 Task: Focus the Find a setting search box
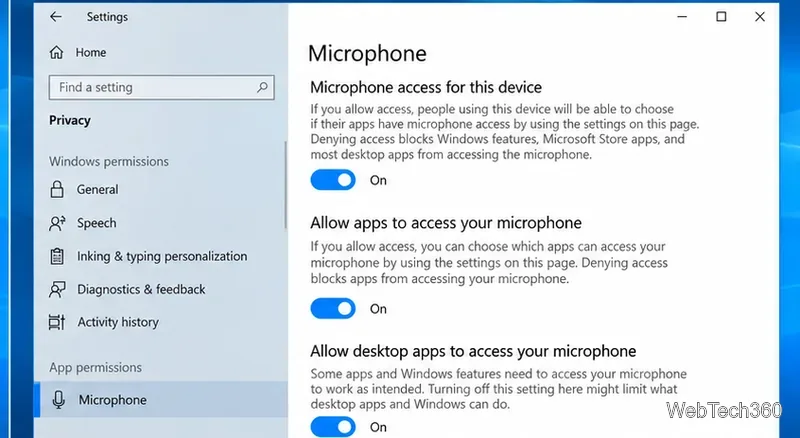pyautogui.click(x=161, y=87)
